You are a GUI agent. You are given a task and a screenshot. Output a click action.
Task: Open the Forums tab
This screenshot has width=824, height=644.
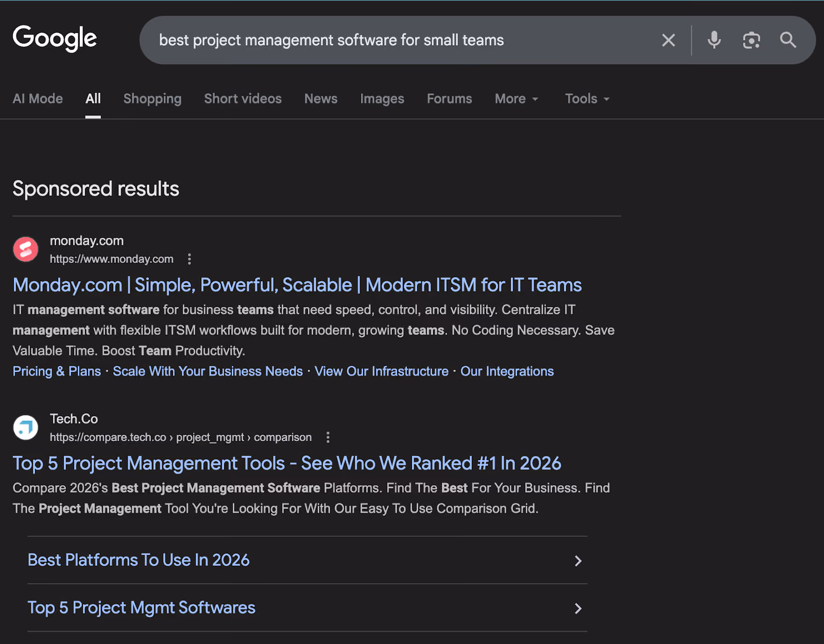(450, 99)
